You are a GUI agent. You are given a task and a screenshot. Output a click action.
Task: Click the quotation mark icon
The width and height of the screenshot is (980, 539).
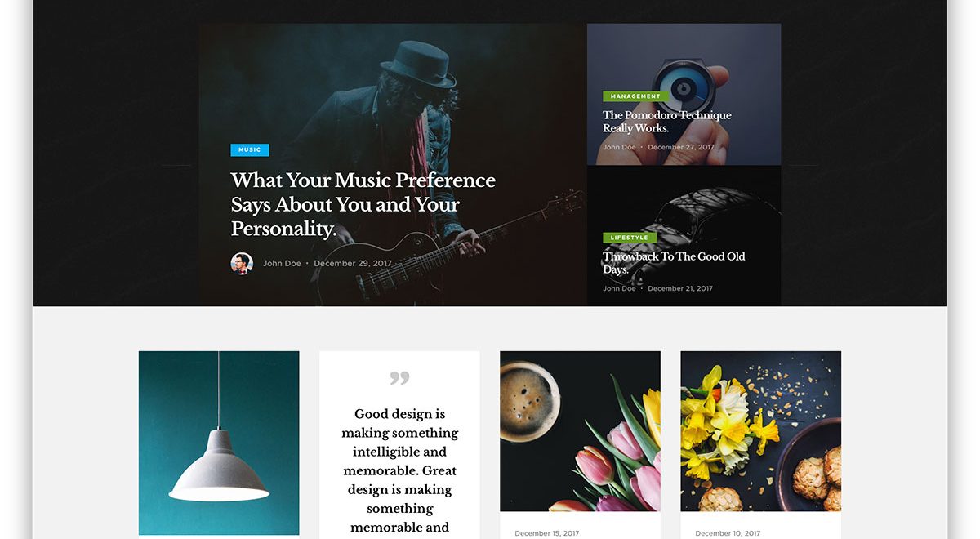coord(399,378)
